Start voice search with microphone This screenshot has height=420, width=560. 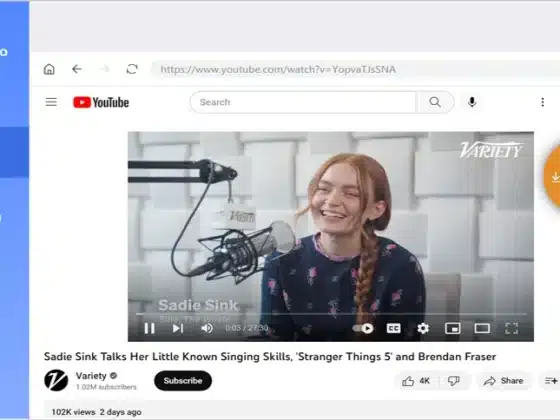click(x=472, y=102)
